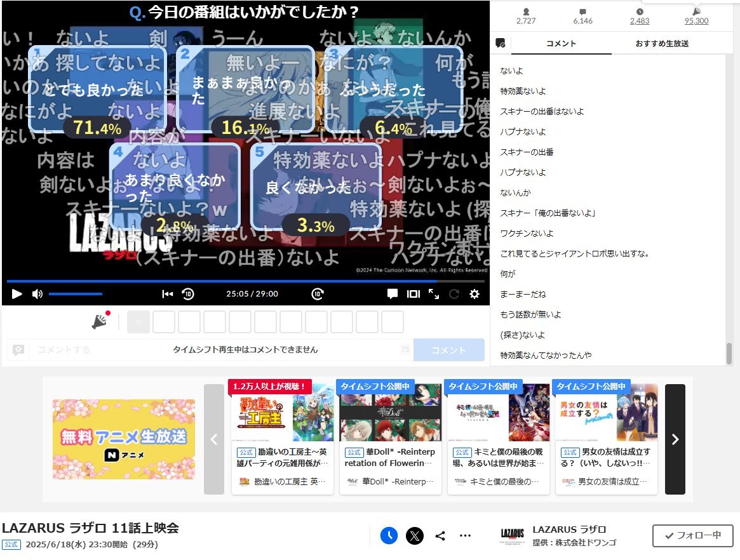This screenshot has width=740, height=560.
Task: Select poll option 1 とても良かった
Action: click(x=97, y=89)
